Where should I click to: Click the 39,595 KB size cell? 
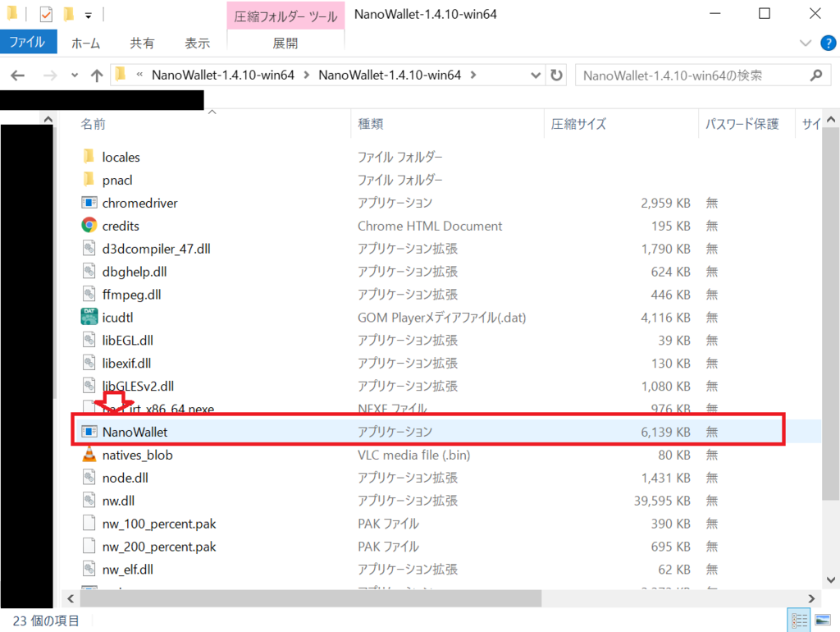coord(662,501)
